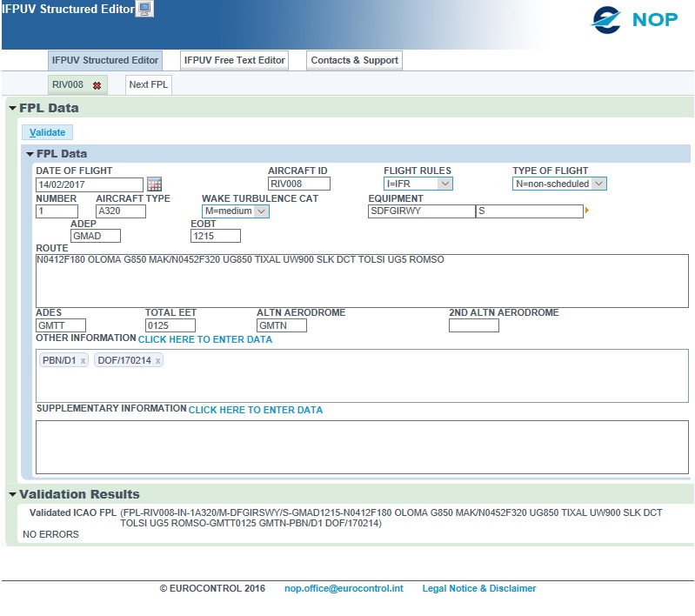Click the monitor icon beside IFPUV Structured Editor title
The image size is (695, 616).
tap(144, 9)
